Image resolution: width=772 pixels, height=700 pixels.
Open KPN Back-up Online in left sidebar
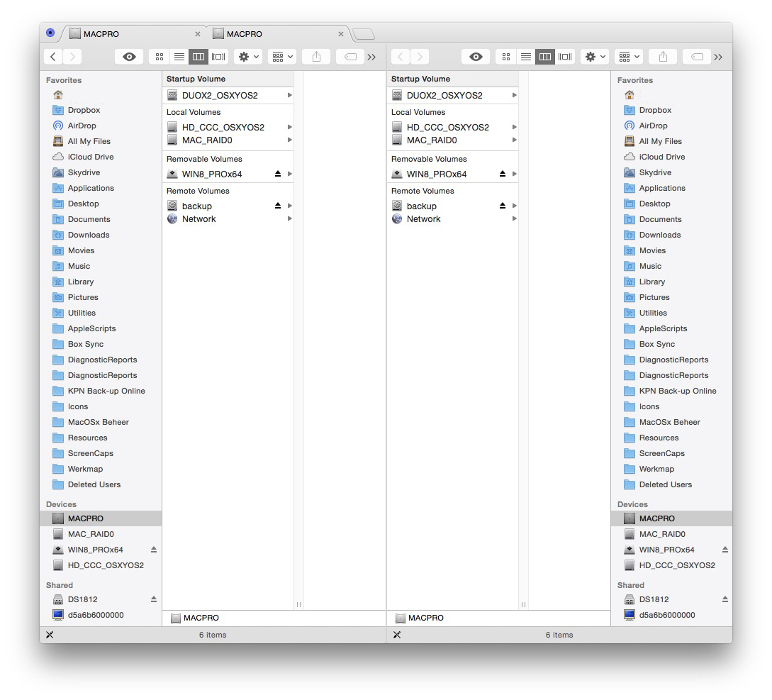[101, 391]
